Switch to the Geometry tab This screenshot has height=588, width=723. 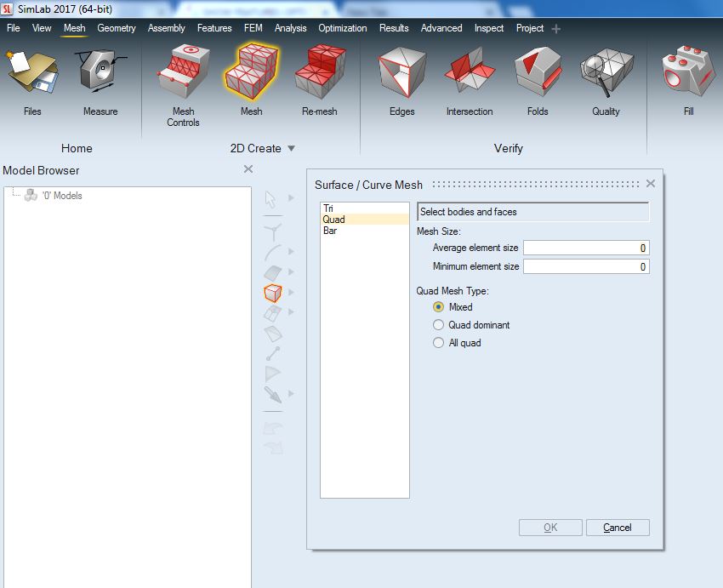coord(117,28)
